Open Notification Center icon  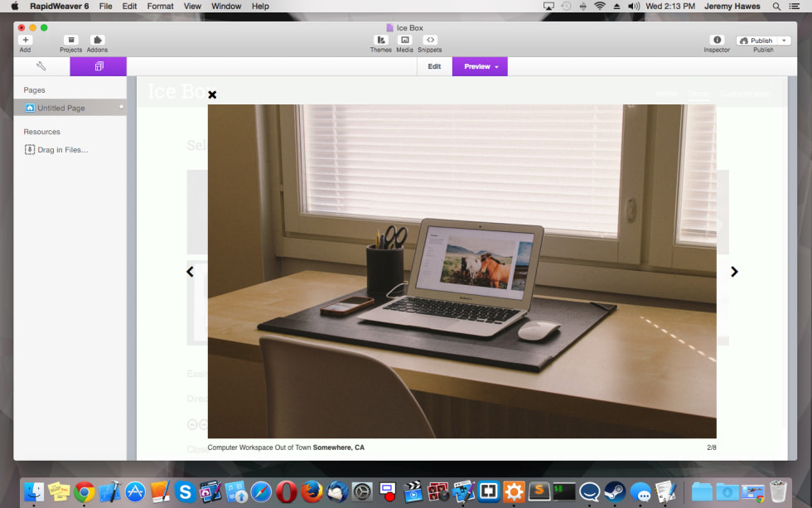pos(794,6)
